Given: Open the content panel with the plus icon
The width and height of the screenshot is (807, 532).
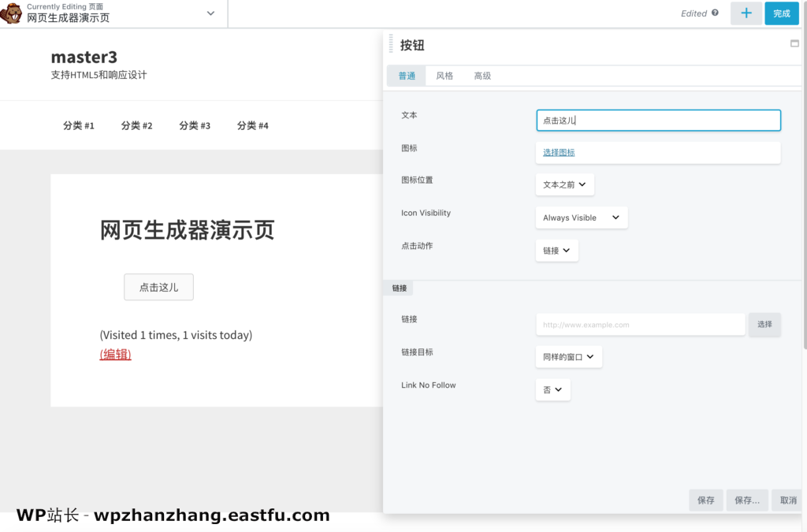Looking at the screenshot, I should click(x=746, y=13).
